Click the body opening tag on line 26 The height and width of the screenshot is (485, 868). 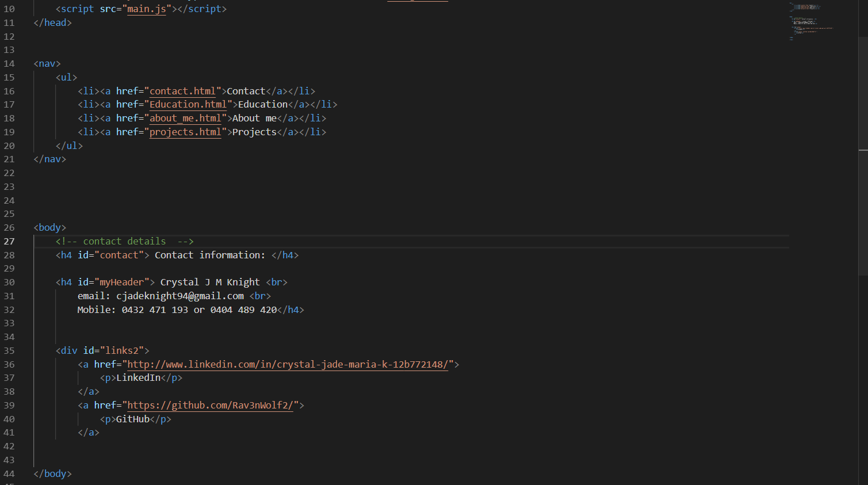click(x=49, y=227)
